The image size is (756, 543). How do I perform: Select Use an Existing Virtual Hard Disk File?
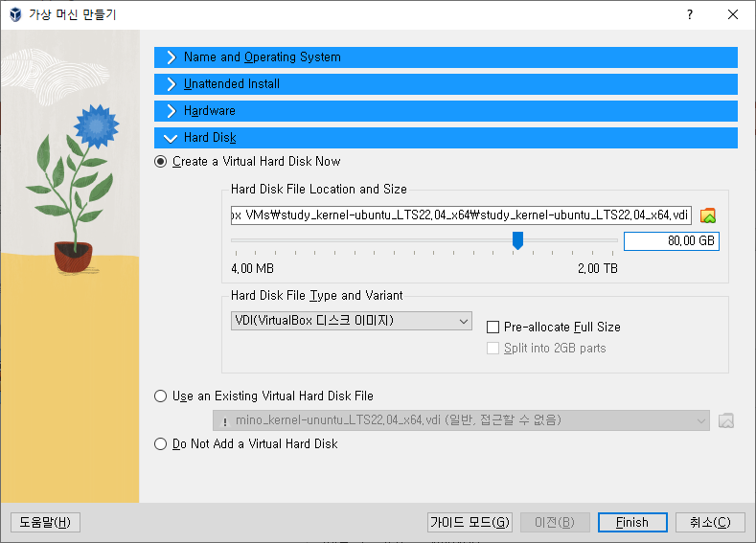[161, 396]
